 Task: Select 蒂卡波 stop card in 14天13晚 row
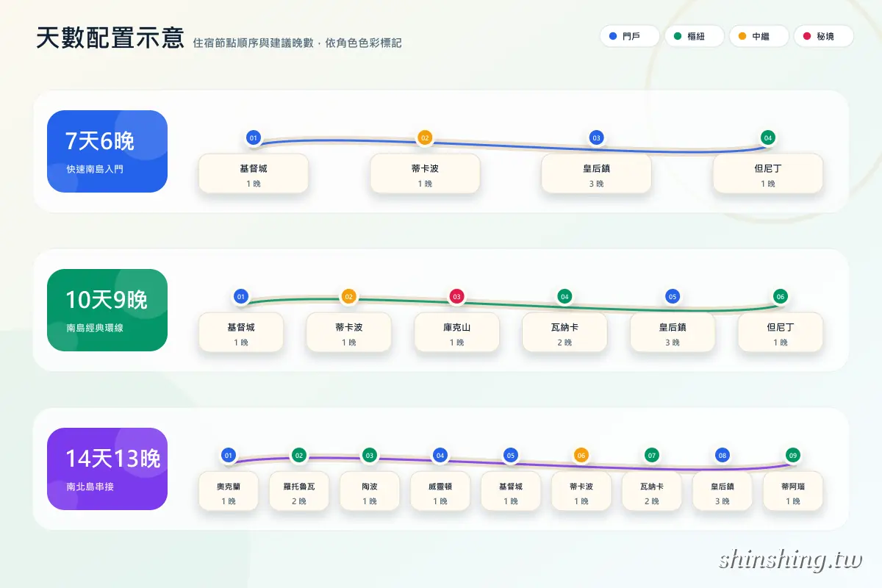pos(581,491)
